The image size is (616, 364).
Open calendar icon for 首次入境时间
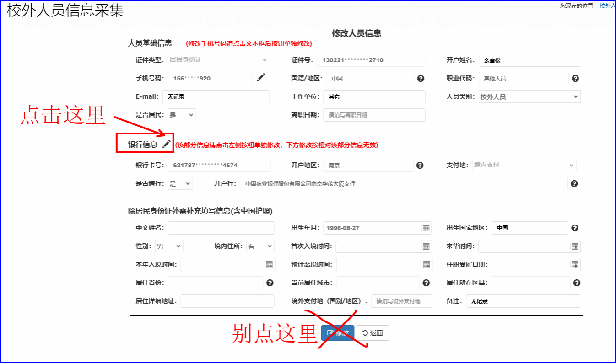[426, 246]
